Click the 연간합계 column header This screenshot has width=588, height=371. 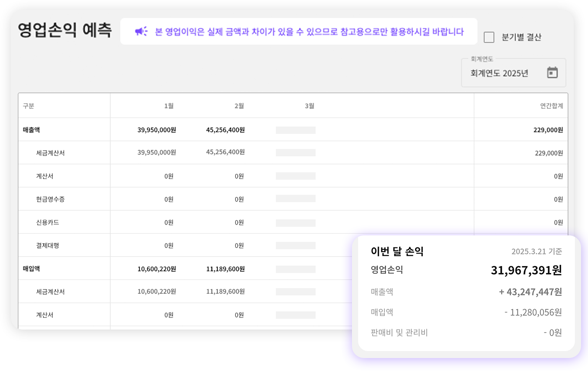[x=552, y=106]
